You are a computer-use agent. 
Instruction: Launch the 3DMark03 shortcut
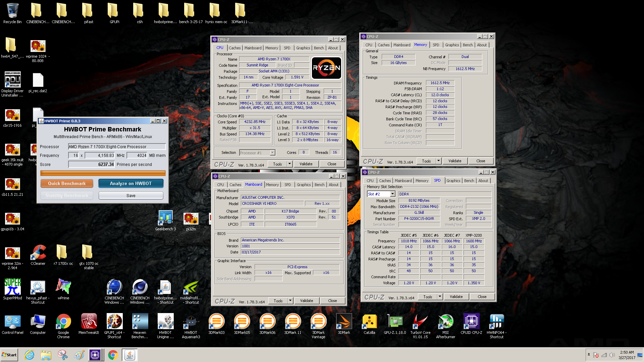pos(216,324)
